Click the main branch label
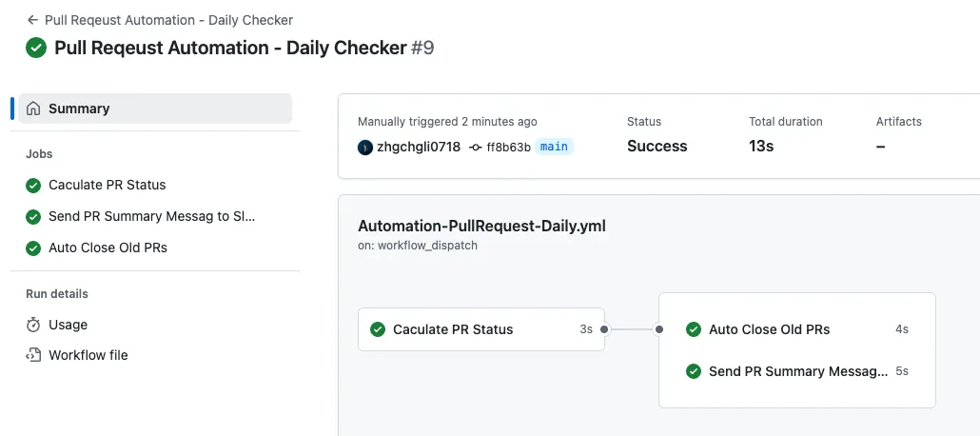This screenshot has width=980, height=436. coord(554,147)
